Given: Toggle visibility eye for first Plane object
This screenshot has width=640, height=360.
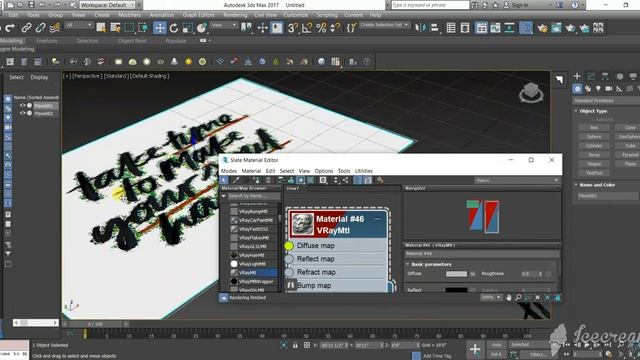Looking at the screenshot, I should click(22, 105).
